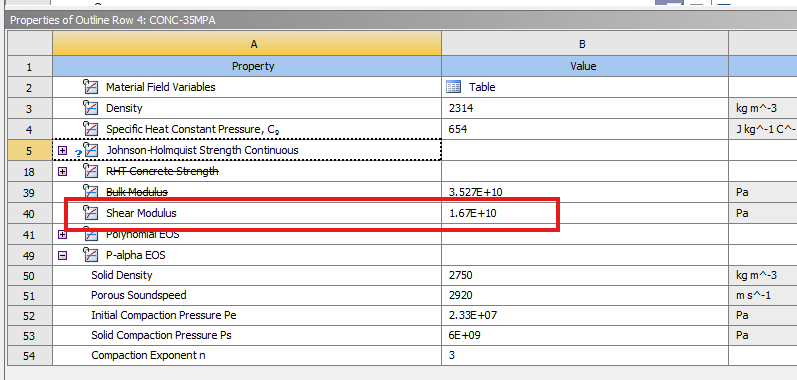The height and width of the screenshot is (380, 797).
Task: Click the Shear Modulus property label
Action: [x=141, y=213]
